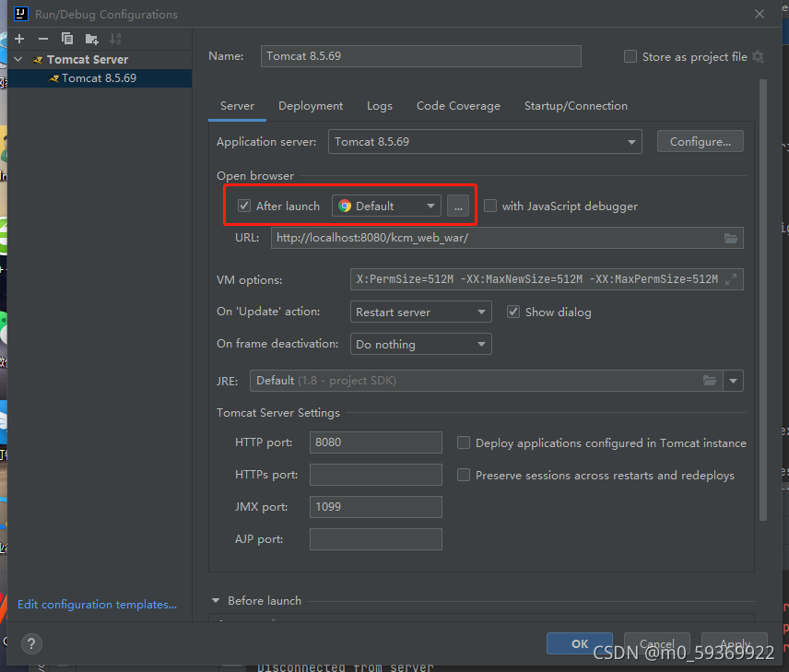This screenshot has width=789, height=672.
Task: Click the Chrome icon in the browser selector
Action: click(345, 206)
